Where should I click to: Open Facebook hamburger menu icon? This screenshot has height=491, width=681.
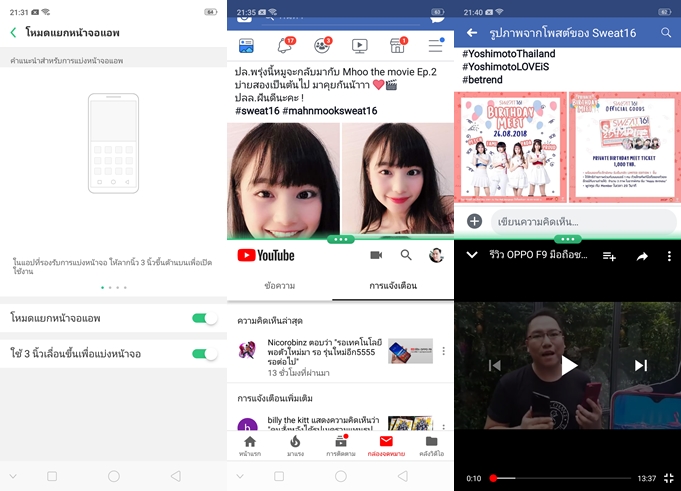coord(435,46)
